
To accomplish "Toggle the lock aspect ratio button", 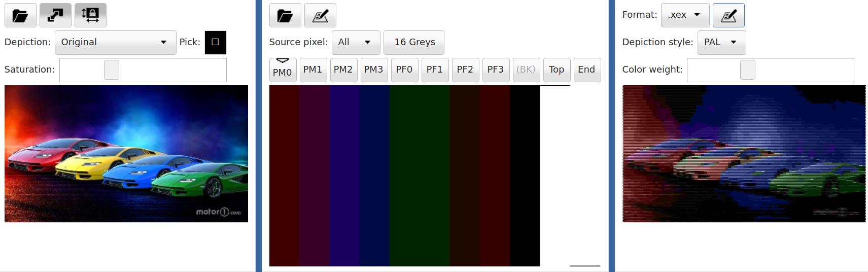I will click(90, 15).
